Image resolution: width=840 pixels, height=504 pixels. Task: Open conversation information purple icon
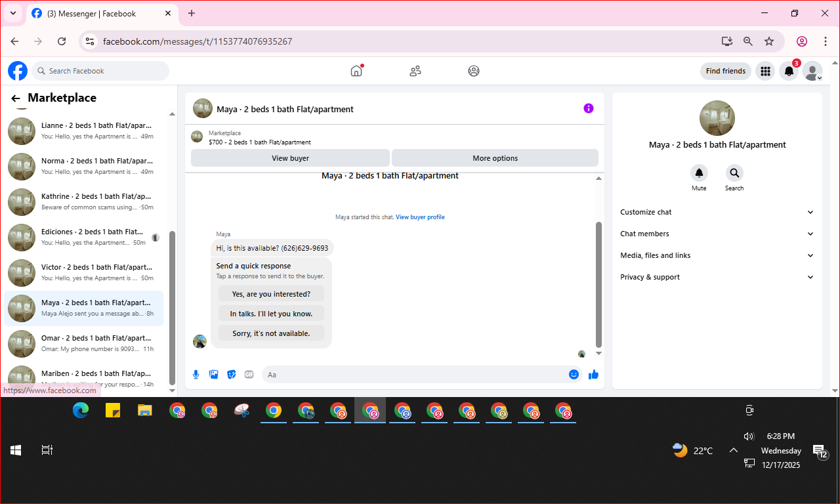pos(589,108)
